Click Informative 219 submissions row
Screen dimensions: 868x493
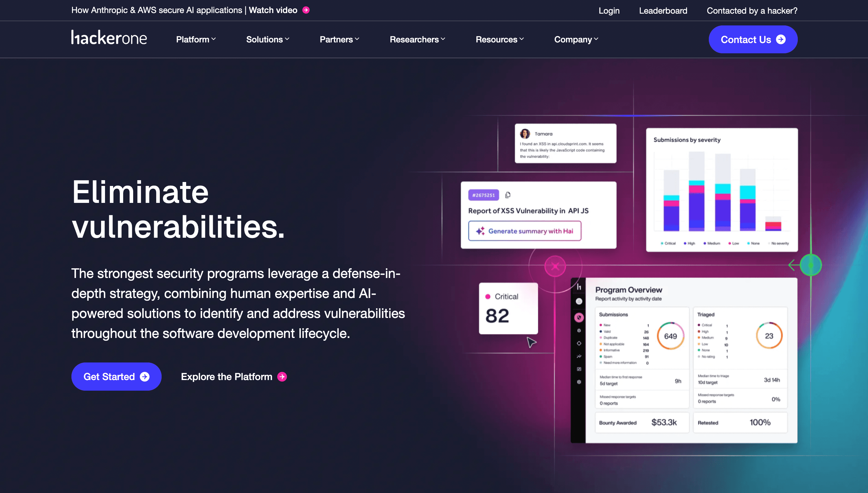(x=624, y=350)
